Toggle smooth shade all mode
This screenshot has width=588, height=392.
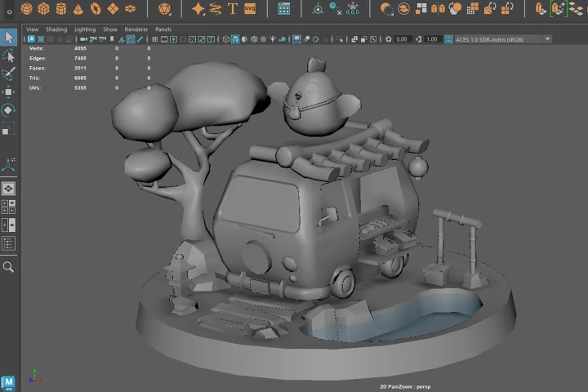(x=235, y=39)
